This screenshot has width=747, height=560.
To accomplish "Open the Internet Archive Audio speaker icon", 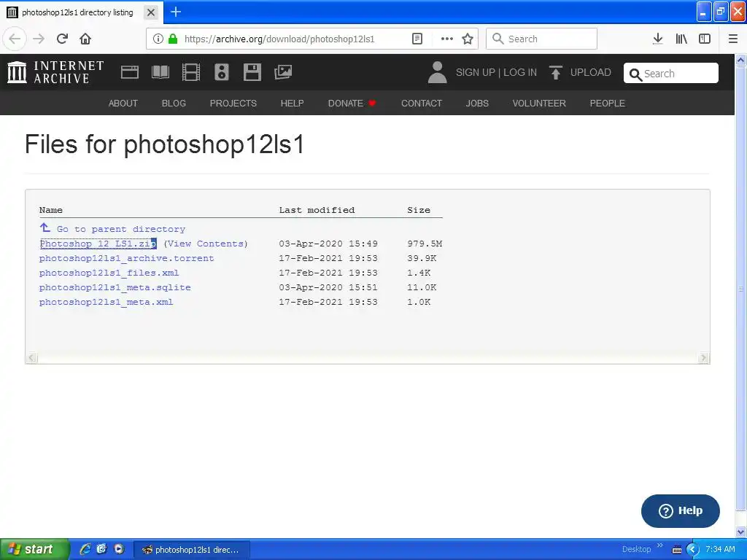I will tap(222, 72).
